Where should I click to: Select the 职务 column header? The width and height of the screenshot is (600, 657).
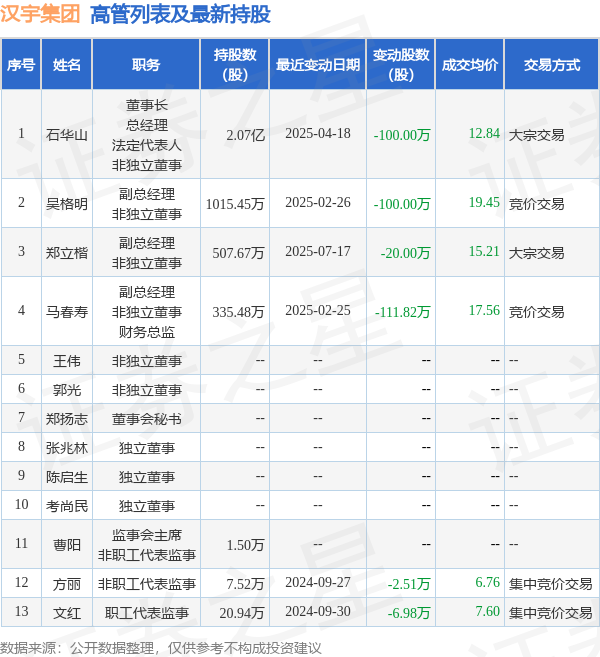click(x=146, y=65)
